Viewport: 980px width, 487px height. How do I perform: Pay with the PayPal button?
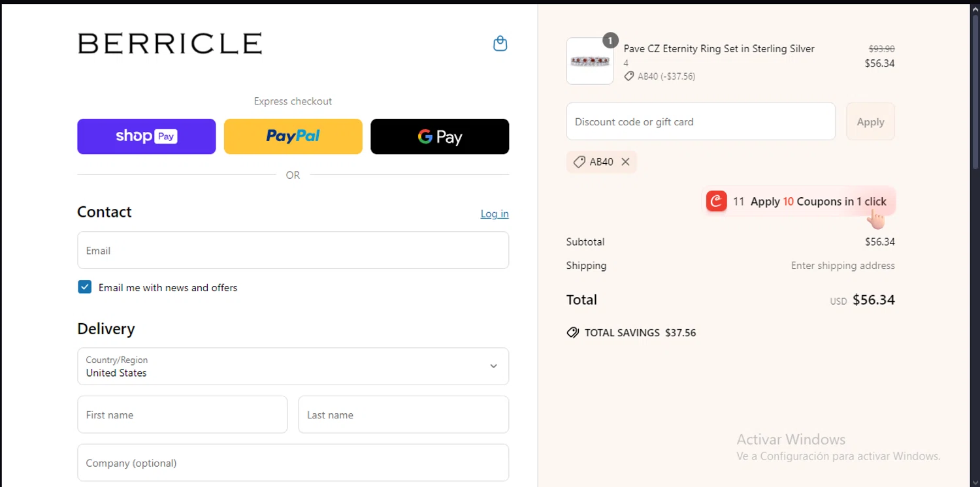(x=293, y=136)
